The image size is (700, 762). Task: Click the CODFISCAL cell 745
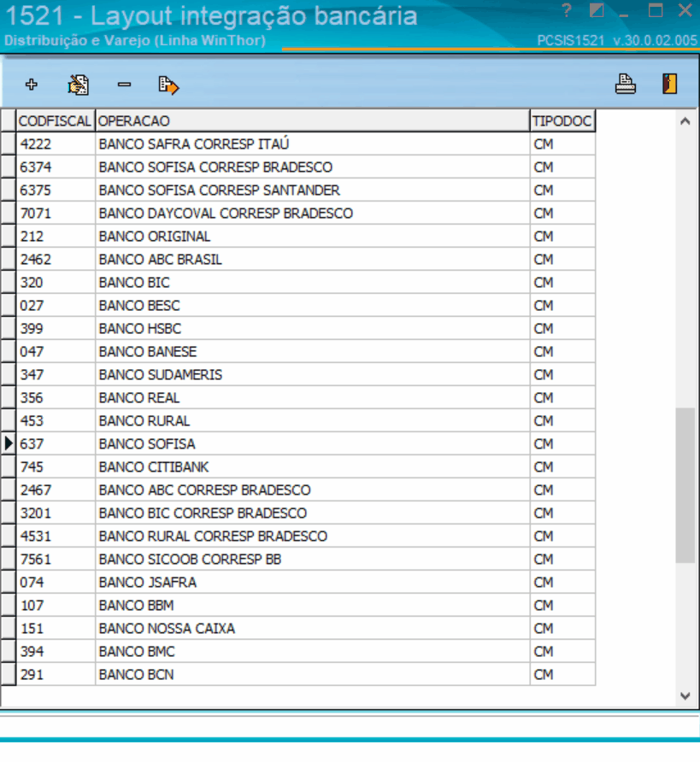(x=56, y=467)
